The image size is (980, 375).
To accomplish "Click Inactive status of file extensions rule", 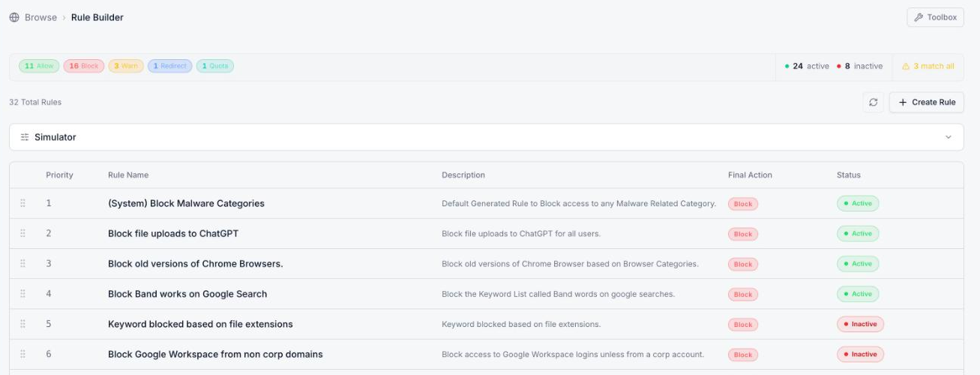I will pyautogui.click(x=860, y=324).
